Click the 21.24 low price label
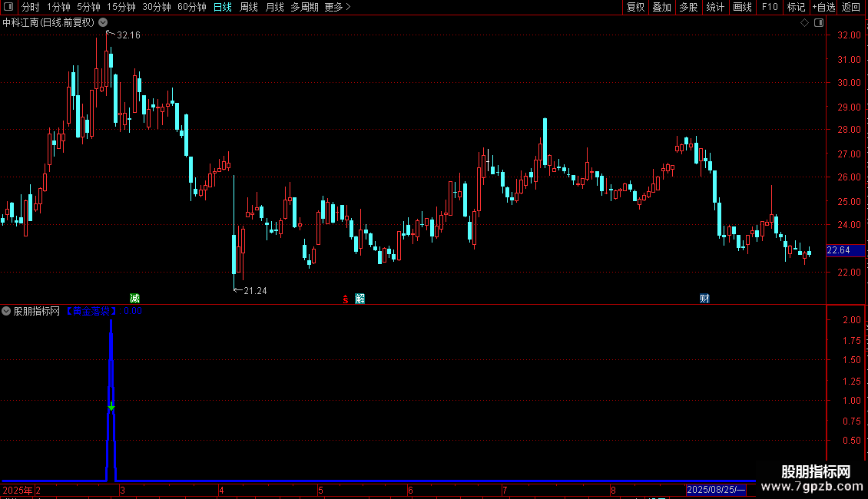 click(255, 291)
